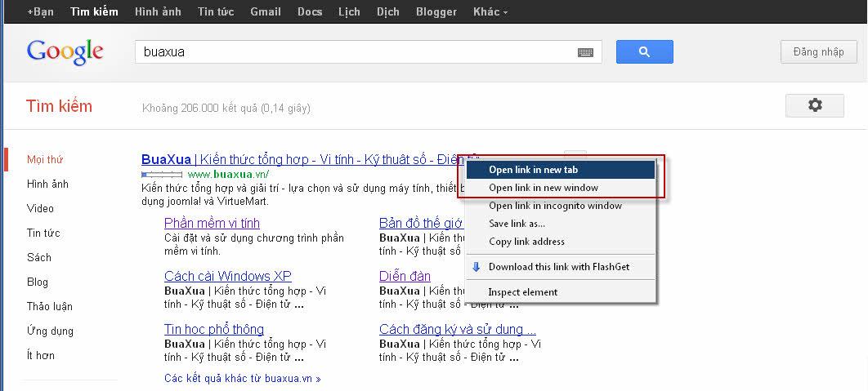Image resolution: width=868 pixels, height=391 pixels.
Task: Open the settings gear options button
Action: (x=814, y=105)
